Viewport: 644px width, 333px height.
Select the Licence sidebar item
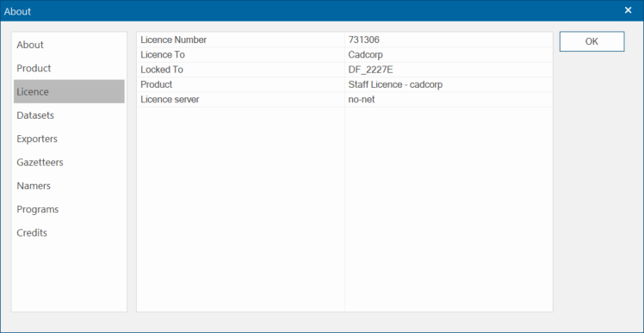tap(69, 91)
